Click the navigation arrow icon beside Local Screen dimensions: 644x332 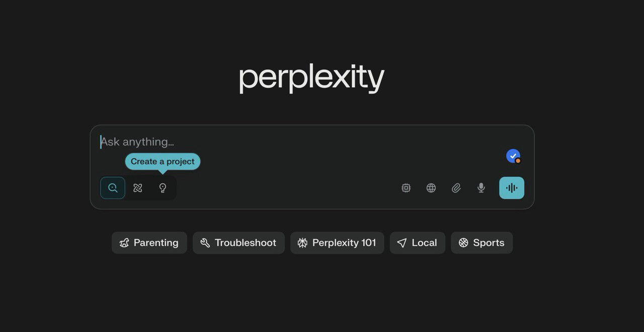point(401,243)
